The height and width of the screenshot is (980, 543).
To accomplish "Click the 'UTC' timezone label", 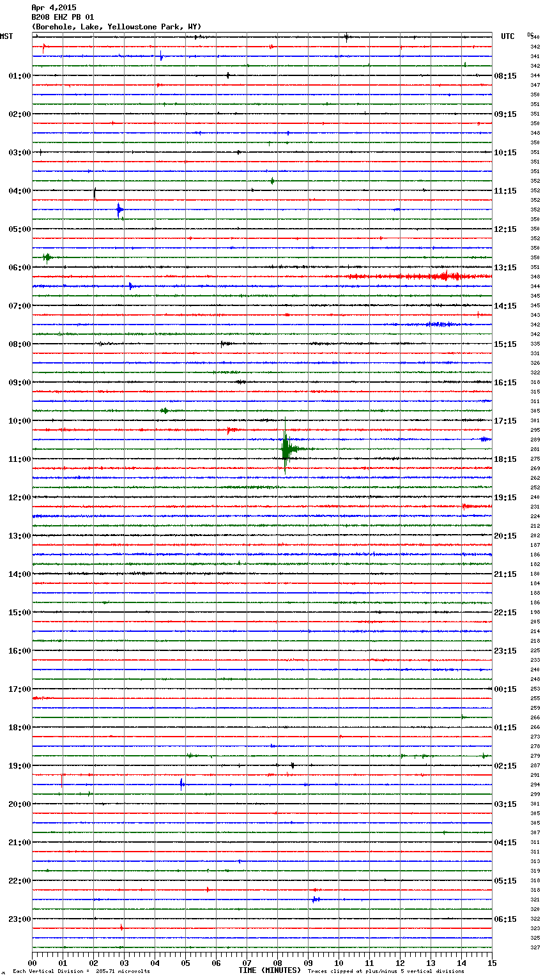I will pyautogui.click(x=508, y=36).
